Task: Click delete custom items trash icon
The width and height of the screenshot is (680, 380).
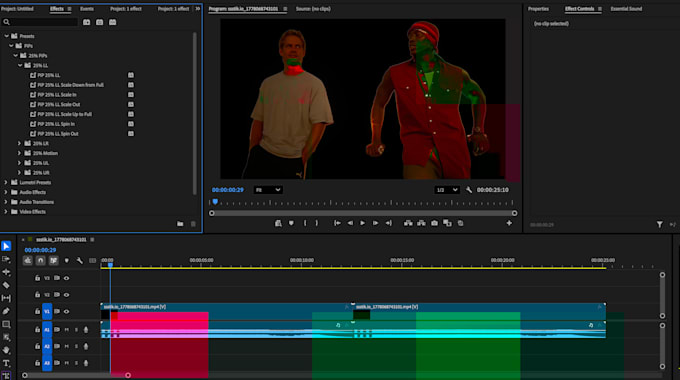Action: coord(193,224)
